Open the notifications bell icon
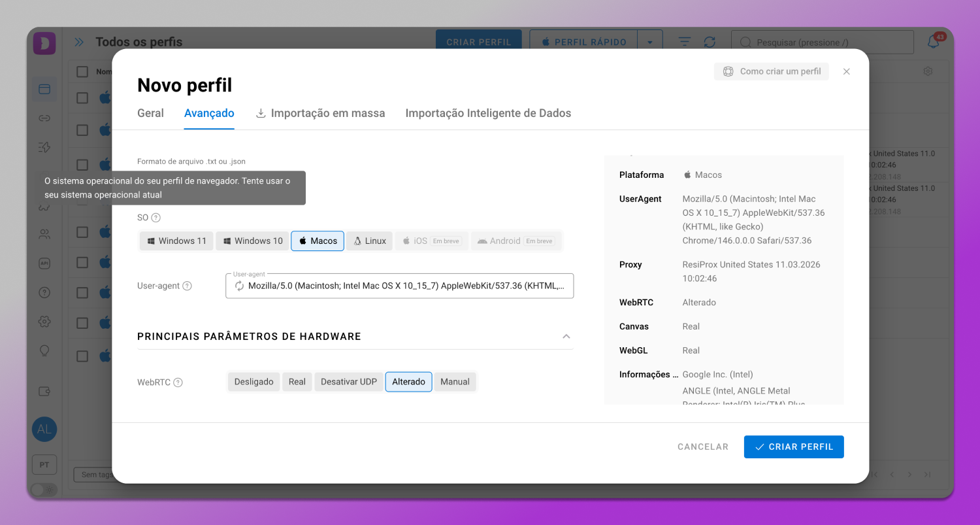Viewport: 980px width, 525px height. (934, 42)
